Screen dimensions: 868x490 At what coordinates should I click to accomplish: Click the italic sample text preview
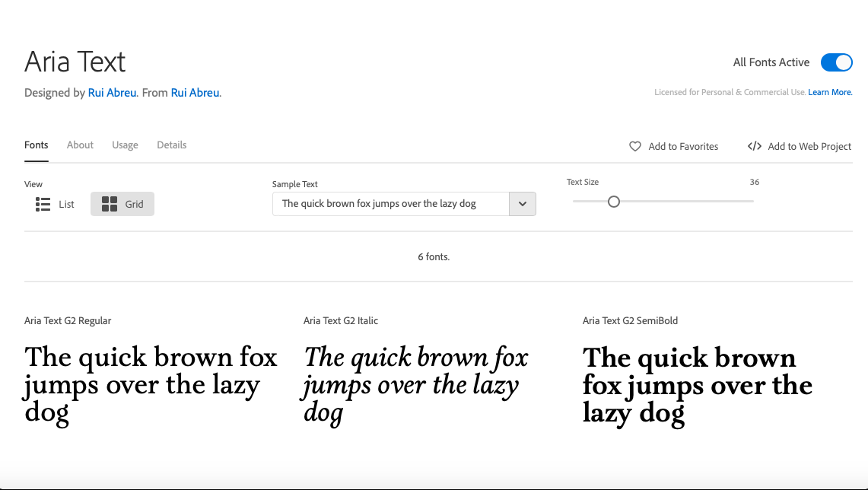[x=415, y=384]
